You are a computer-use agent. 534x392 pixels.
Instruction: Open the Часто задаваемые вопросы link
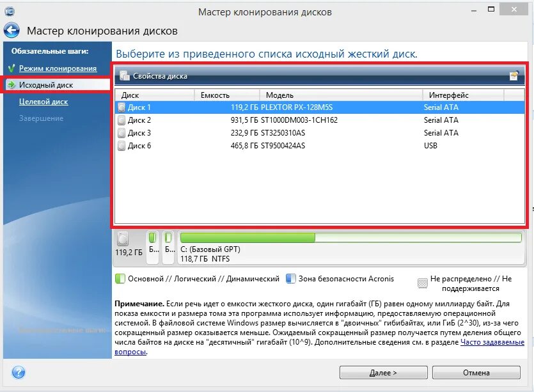(x=492, y=342)
